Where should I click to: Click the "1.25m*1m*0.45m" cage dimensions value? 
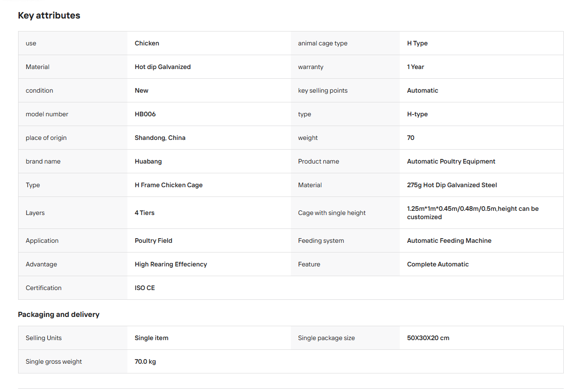tap(473, 213)
